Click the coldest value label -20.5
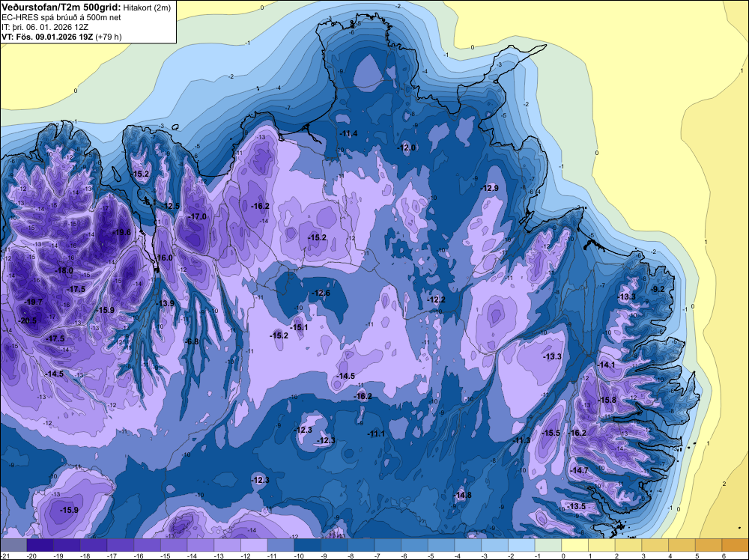749x560 pixels. (x=27, y=321)
